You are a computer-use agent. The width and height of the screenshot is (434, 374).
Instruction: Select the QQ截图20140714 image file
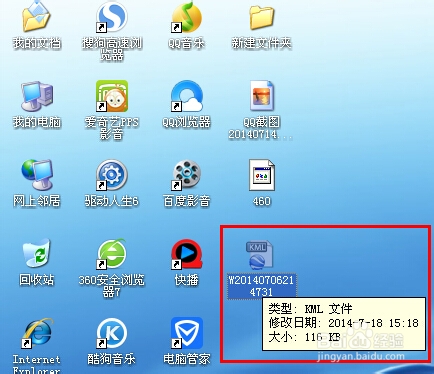click(262, 96)
